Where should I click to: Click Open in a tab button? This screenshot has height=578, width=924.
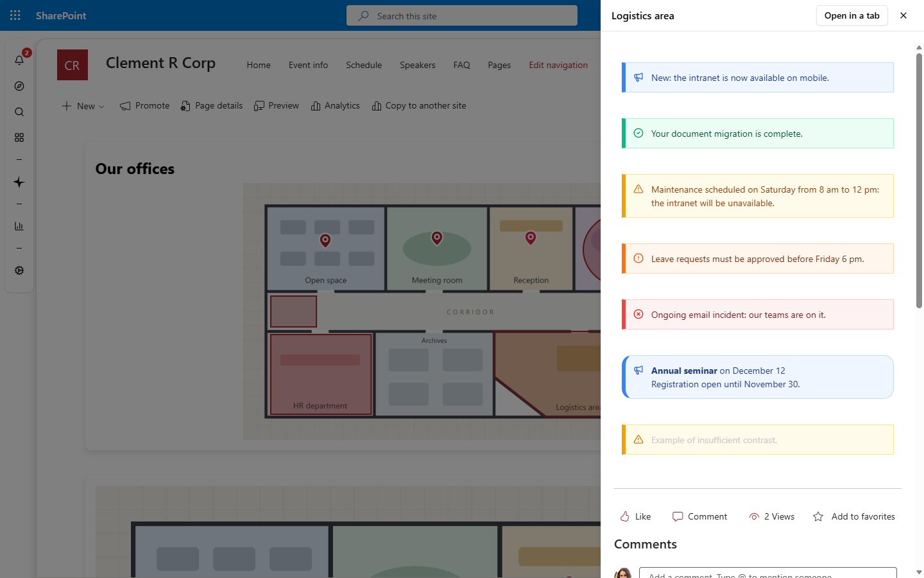coord(852,15)
